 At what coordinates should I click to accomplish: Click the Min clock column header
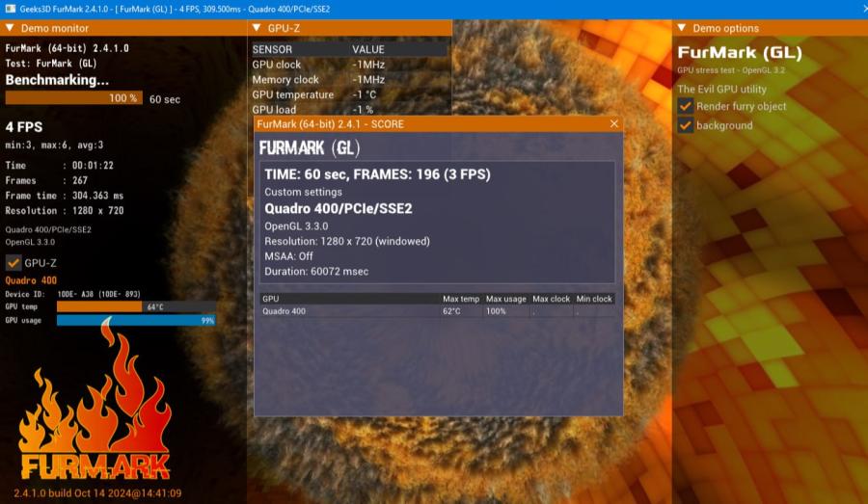(594, 299)
